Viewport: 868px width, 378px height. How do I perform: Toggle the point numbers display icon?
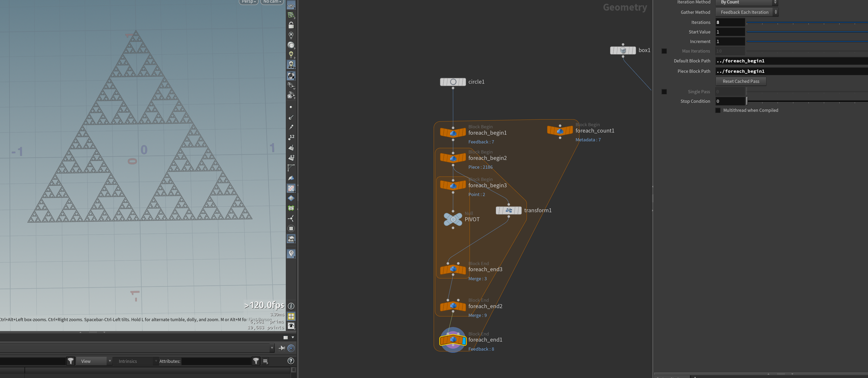[x=291, y=137]
